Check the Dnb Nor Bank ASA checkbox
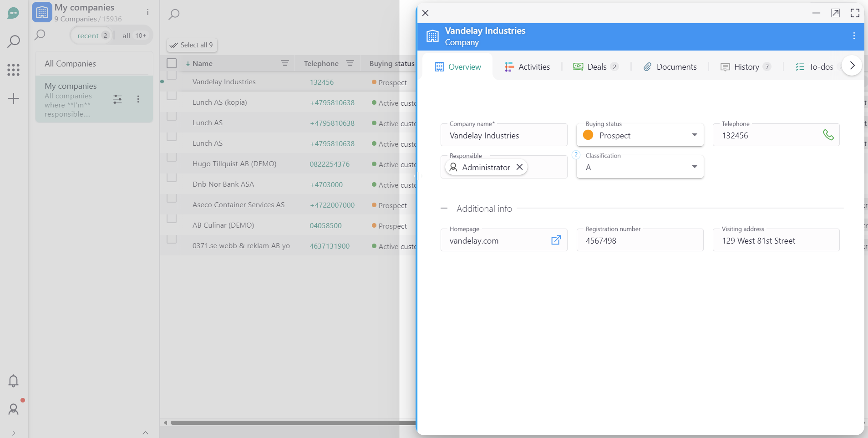The image size is (868, 438). (x=172, y=178)
